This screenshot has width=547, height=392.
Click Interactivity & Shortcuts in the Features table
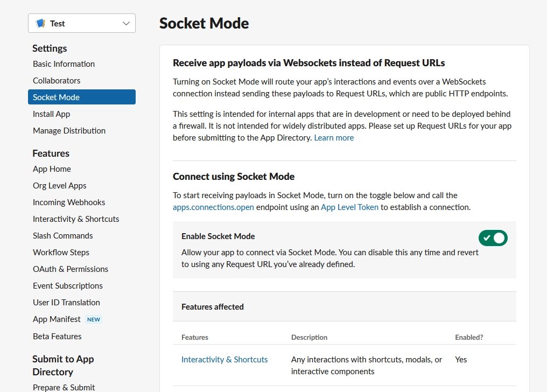[225, 359]
